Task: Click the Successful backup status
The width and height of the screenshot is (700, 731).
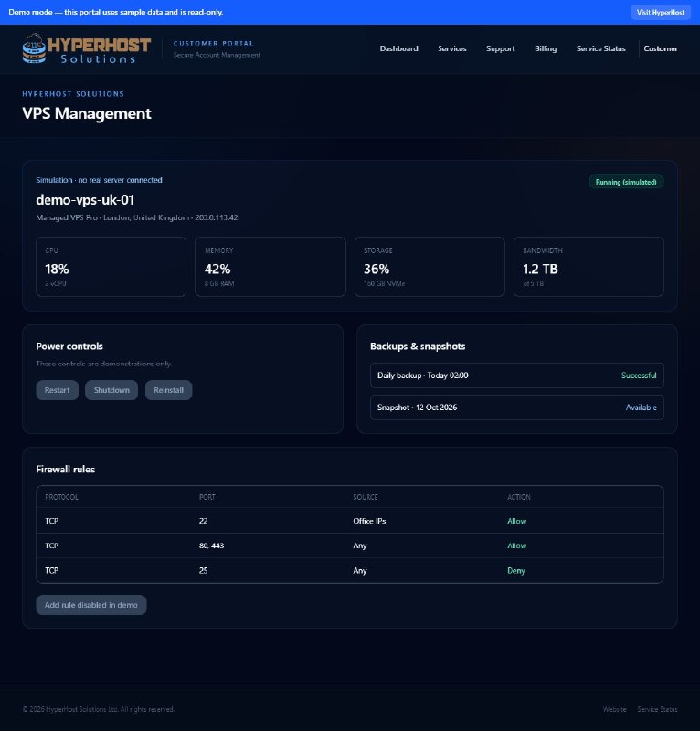Action: click(639, 376)
